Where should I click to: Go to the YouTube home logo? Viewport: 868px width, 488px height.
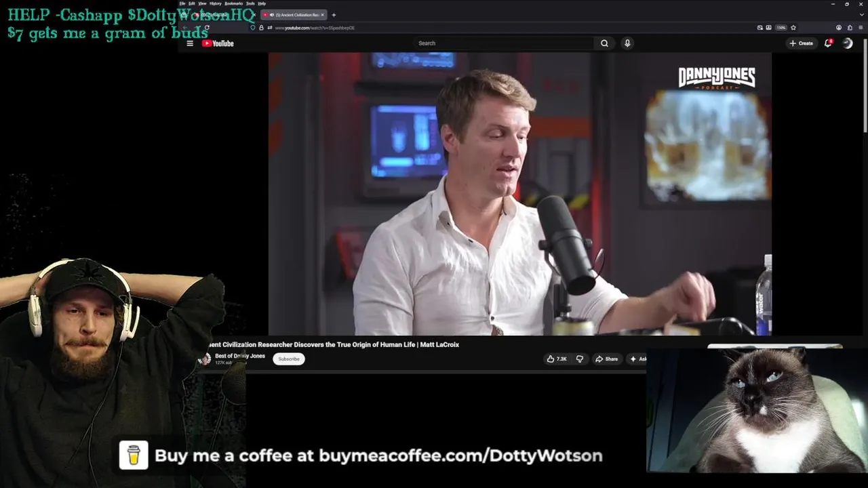click(x=218, y=43)
